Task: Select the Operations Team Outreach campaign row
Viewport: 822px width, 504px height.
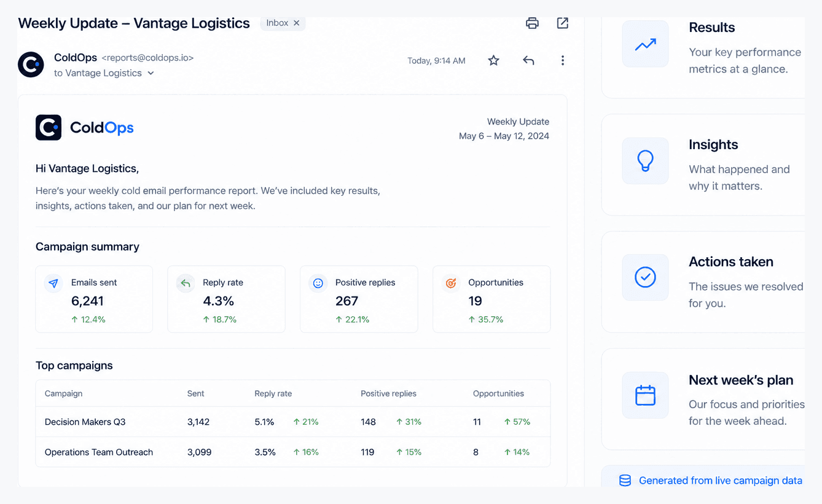Action: click(293, 452)
